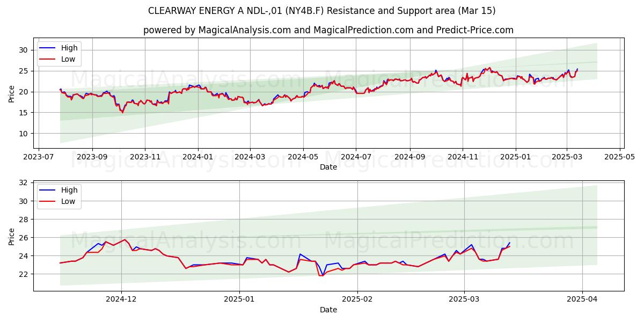Click the '2025-03' date tick on the bottom chart

pyautogui.click(x=464, y=299)
